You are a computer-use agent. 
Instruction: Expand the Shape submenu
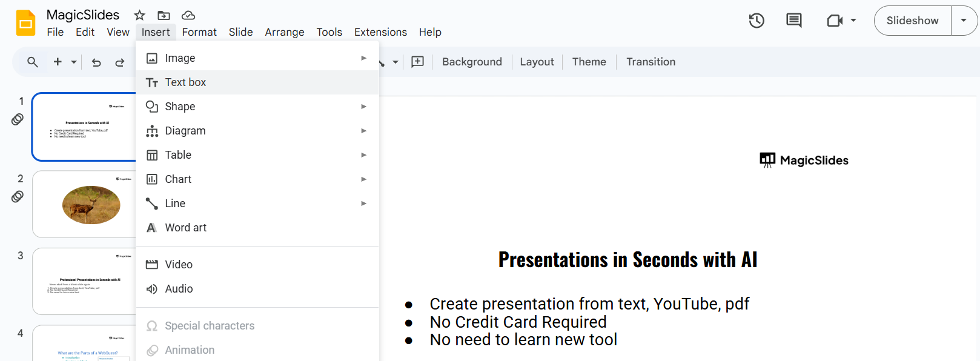coord(363,107)
